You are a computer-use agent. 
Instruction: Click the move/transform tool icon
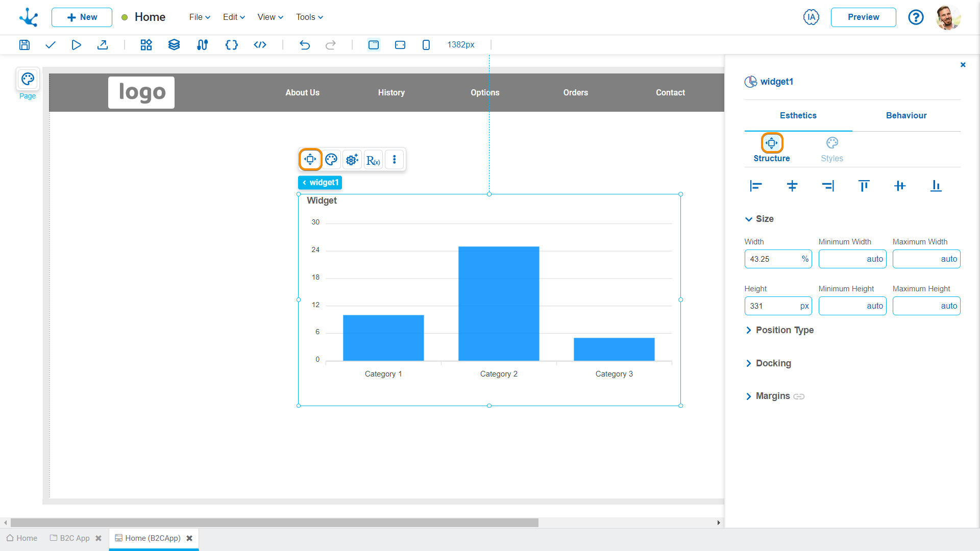pyautogui.click(x=311, y=160)
